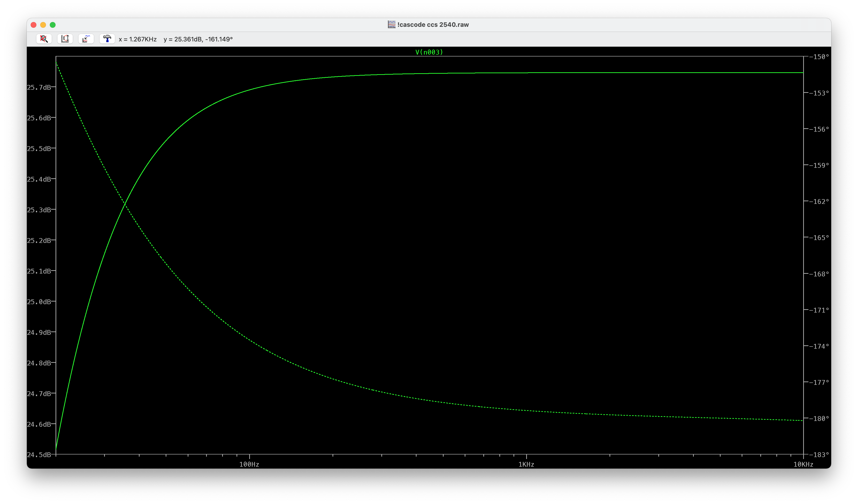Click the V(n003) trace label
This screenshot has width=858, height=504.
coord(429,52)
